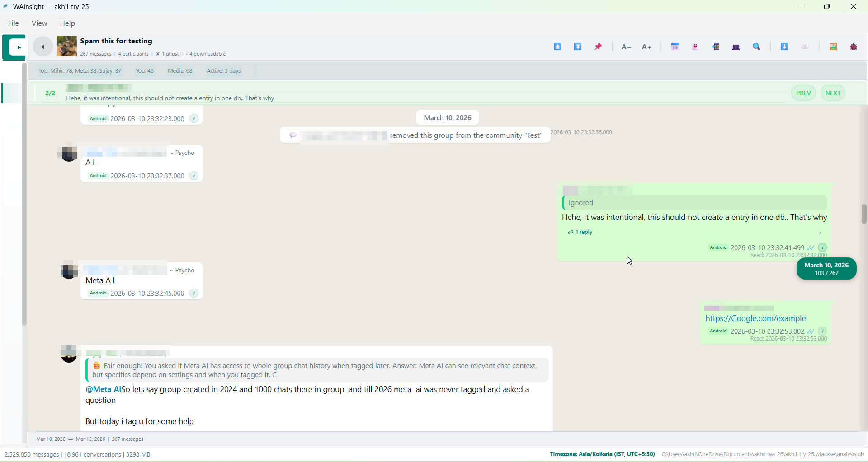Click the 'Spam this for testing' chat title

click(x=116, y=41)
